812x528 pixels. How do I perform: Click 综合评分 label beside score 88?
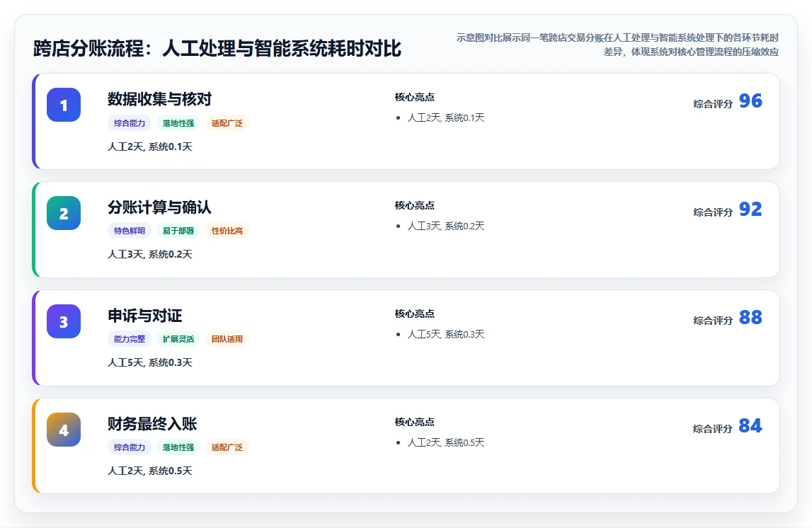pos(713,321)
